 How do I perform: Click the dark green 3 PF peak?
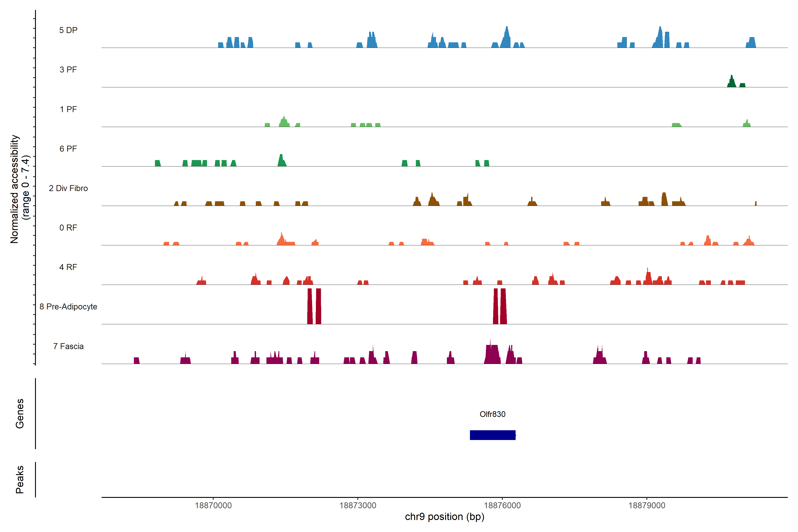point(731,83)
